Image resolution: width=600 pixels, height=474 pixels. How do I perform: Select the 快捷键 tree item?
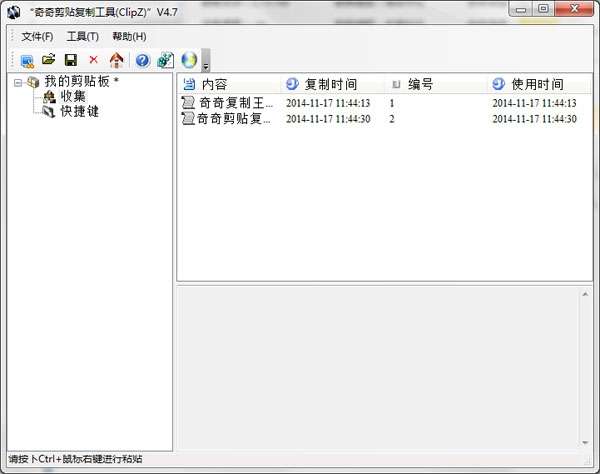point(80,111)
